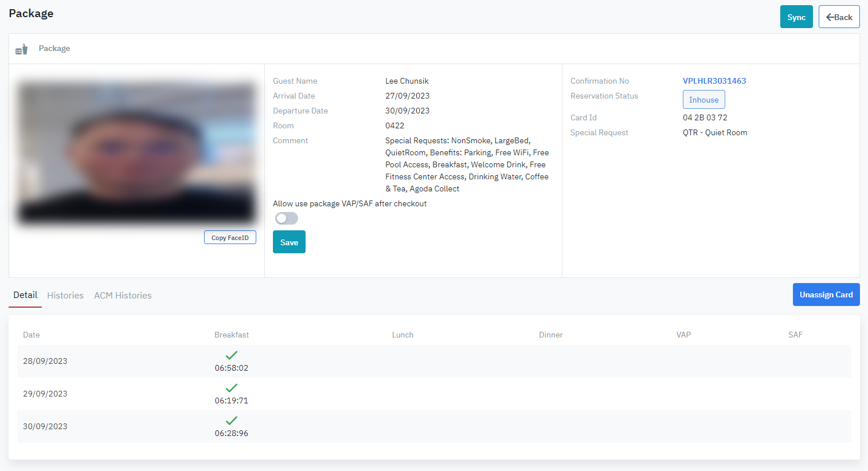The width and height of the screenshot is (868, 471).
Task: Click the green checkmark for 28/09/2023 breakfast
Action: point(232,355)
